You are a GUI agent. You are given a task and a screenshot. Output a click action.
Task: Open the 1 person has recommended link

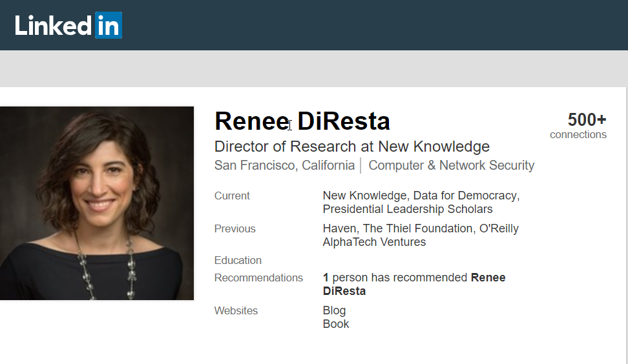click(x=414, y=284)
